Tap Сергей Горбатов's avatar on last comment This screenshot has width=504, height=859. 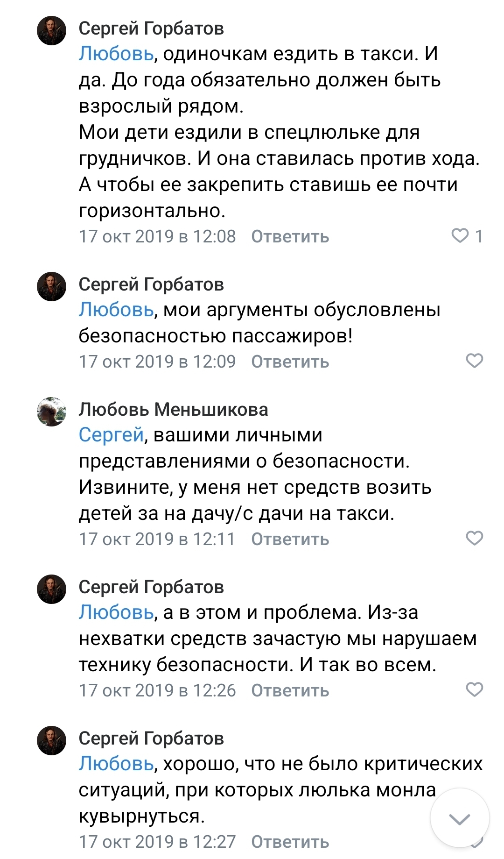tap(52, 741)
